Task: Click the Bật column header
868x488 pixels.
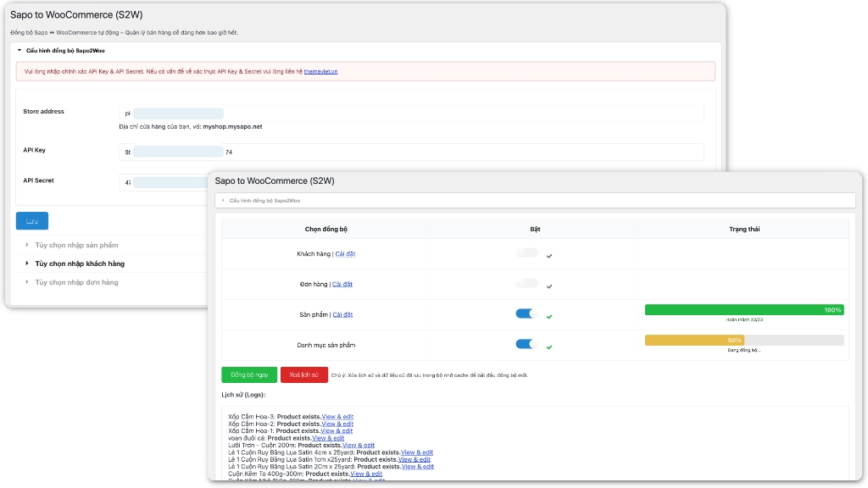Action: click(535, 229)
